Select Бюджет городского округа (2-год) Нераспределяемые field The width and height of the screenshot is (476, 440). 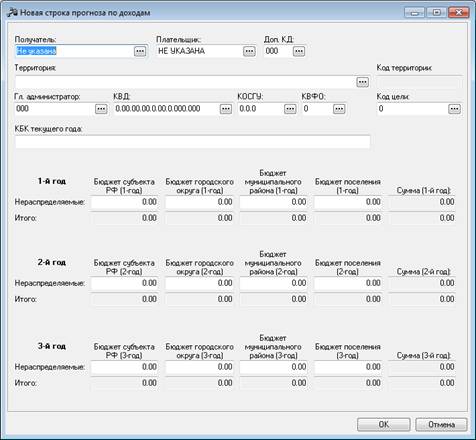pyautogui.click(x=199, y=283)
